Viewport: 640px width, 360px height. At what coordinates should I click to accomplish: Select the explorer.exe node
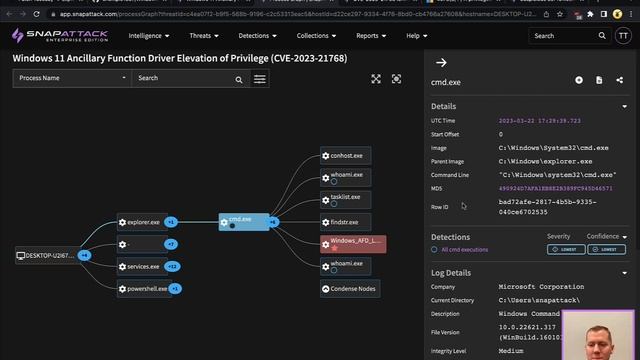142,222
